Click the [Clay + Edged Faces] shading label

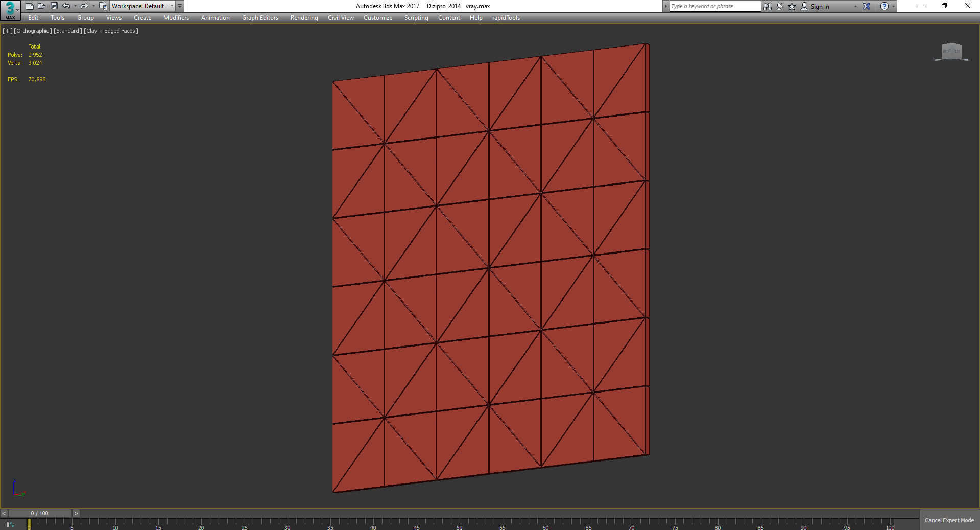click(x=111, y=31)
